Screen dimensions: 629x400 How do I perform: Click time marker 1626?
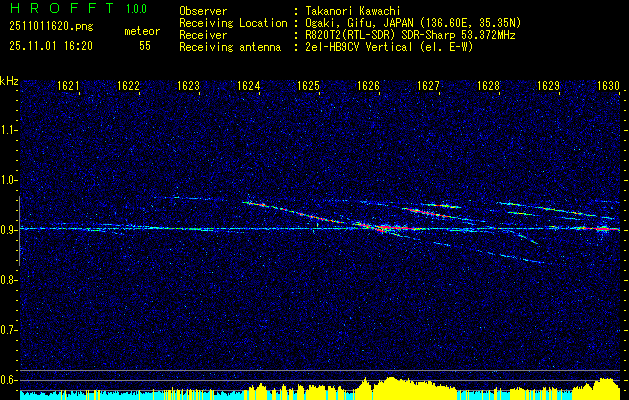point(368,86)
